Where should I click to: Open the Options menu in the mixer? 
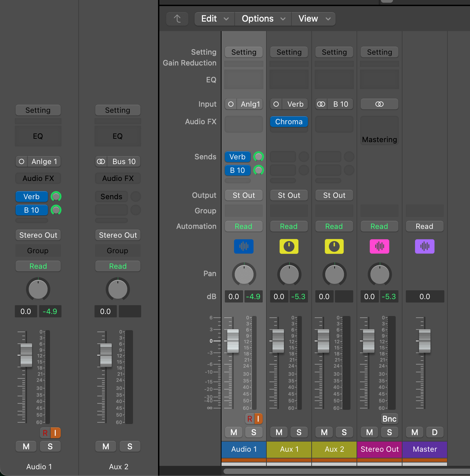click(x=263, y=19)
